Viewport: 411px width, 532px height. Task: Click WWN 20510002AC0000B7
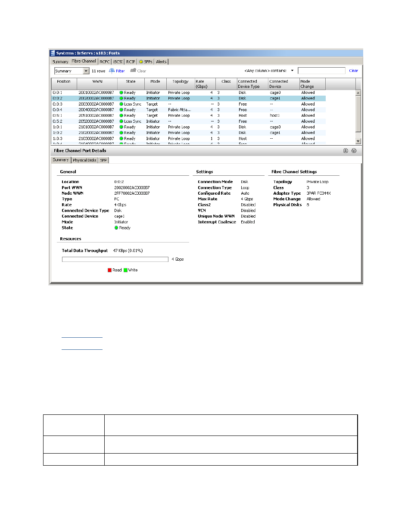pos(96,115)
